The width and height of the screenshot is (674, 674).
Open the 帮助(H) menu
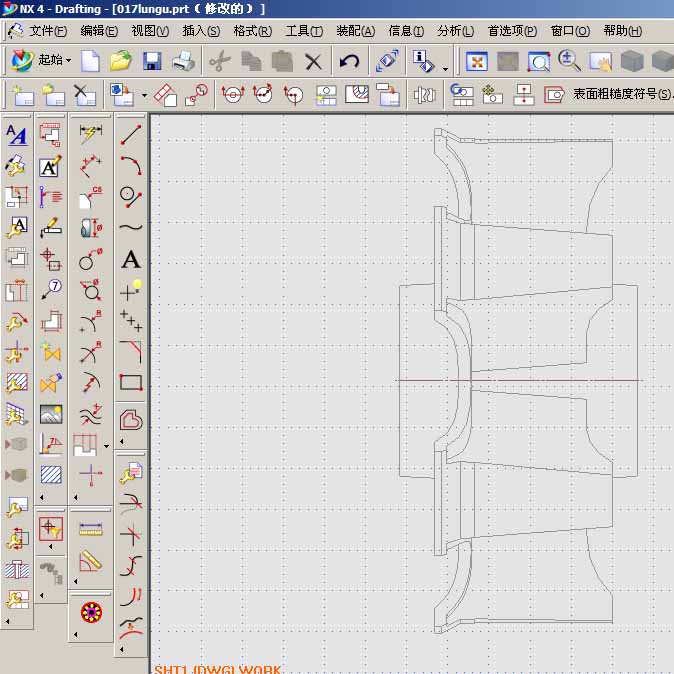pos(622,31)
